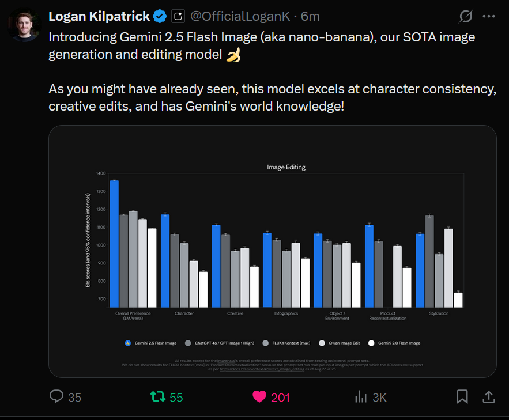Expand the Image Editing chart image
The image size is (509, 420).
click(x=272, y=251)
